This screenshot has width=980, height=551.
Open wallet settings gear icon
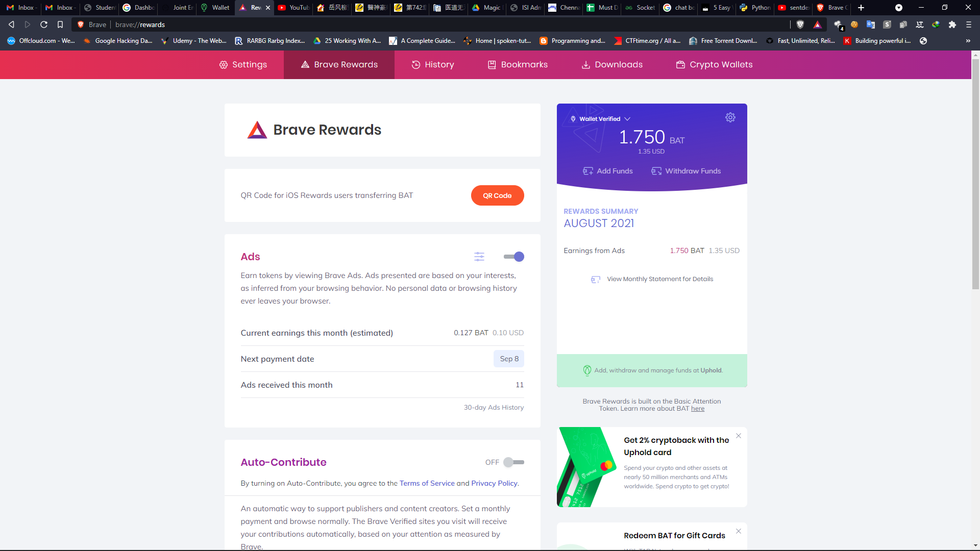[x=730, y=117]
